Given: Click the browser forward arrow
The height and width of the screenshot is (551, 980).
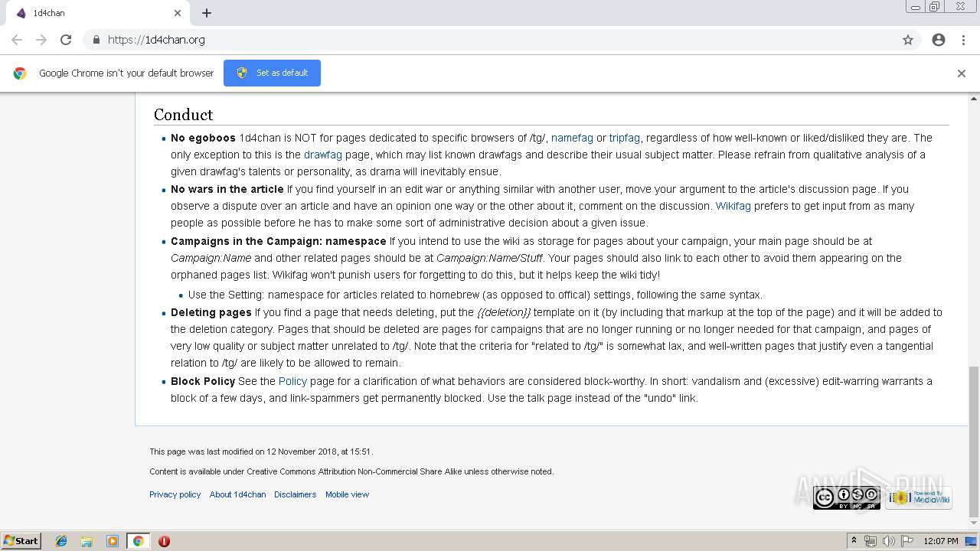Looking at the screenshot, I should coord(41,40).
